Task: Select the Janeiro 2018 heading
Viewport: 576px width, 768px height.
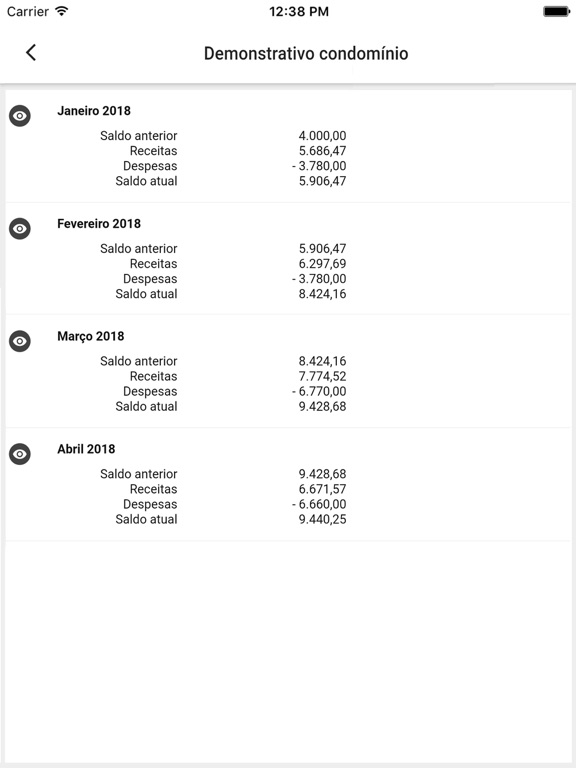Action: (x=94, y=111)
